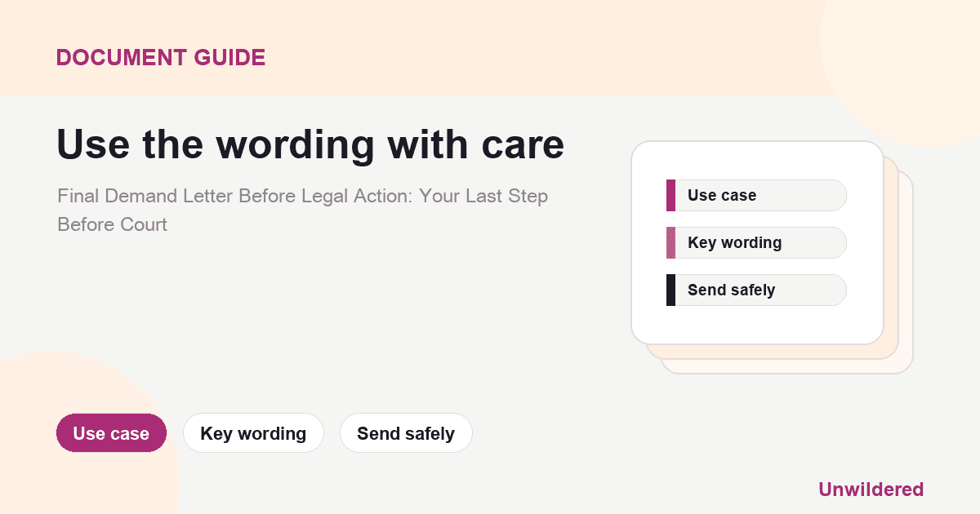Click the magenta bar beside Use case
The height and width of the screenshot is (514, 980).
tap(670, 195)
